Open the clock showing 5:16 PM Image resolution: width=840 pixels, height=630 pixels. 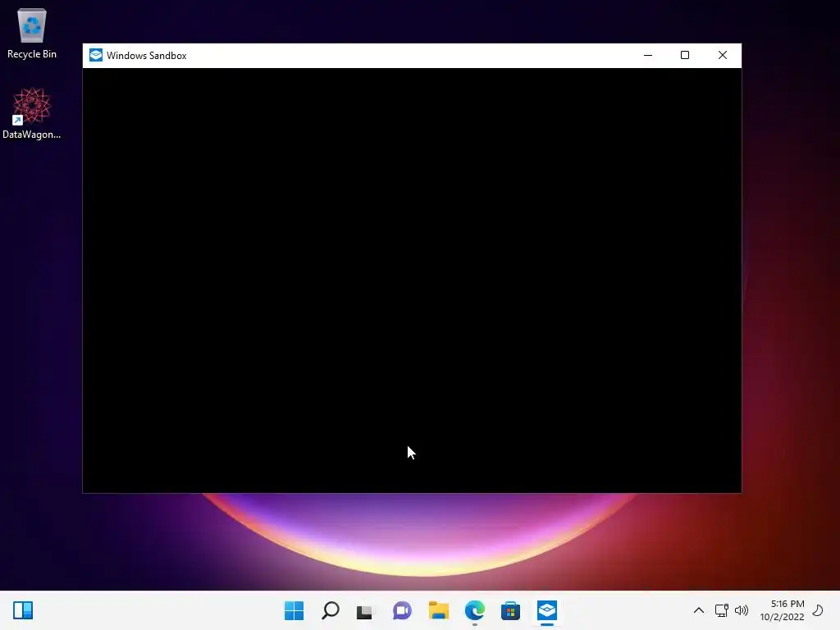[782, 610]
